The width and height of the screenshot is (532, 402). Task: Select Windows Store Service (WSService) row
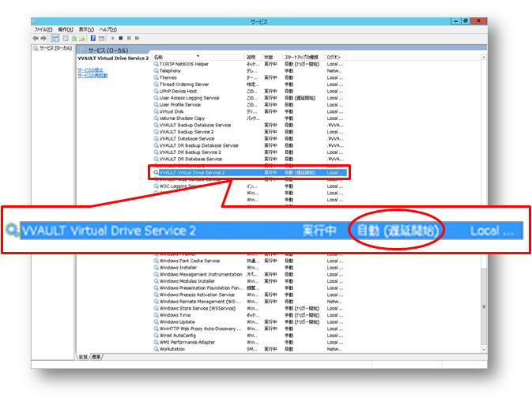pyautogui.click(x=249, y=309)
